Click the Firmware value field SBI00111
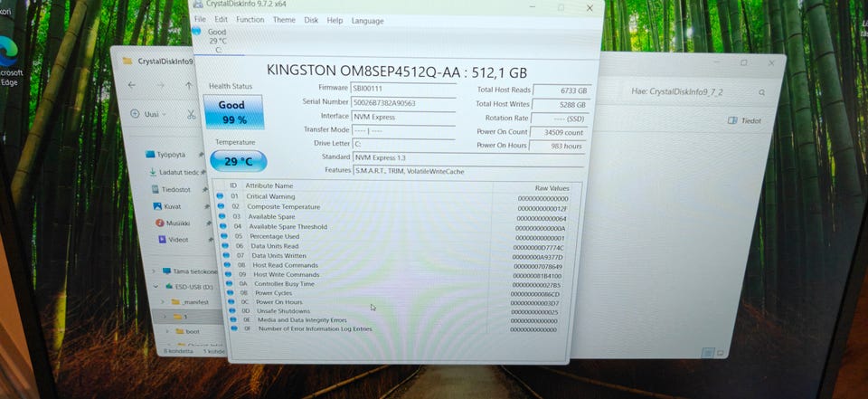The width and height of the screenshot is (868, 399). [x=403, y=88]
